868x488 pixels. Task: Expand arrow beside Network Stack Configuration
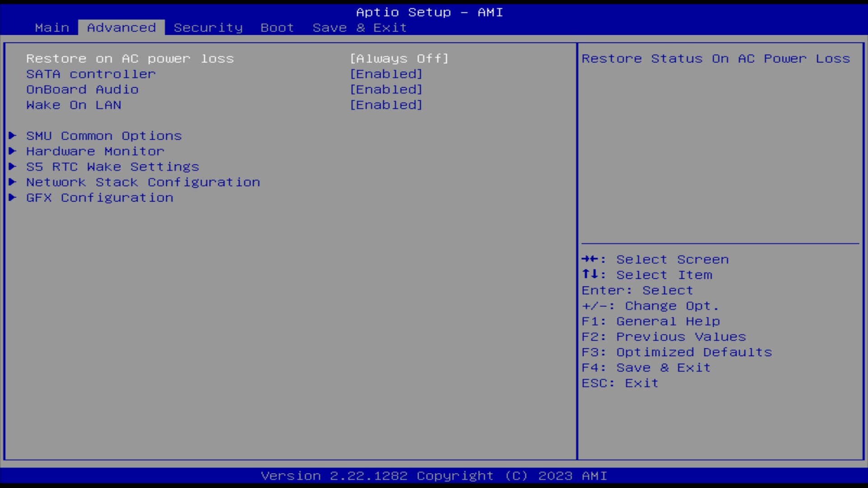click(13, 182)
